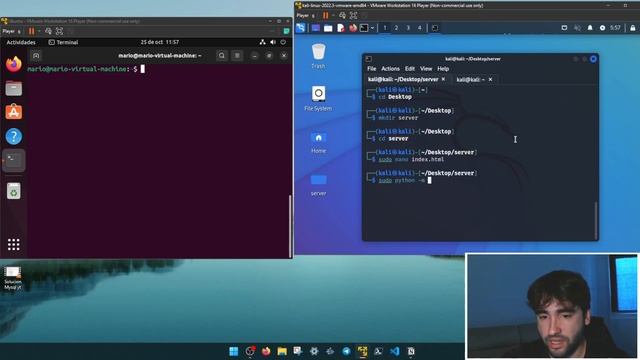Open Telegram from the Windows taskbar
Image resolution: width=640 pixels, height=360 pixels.
[346, 351]
